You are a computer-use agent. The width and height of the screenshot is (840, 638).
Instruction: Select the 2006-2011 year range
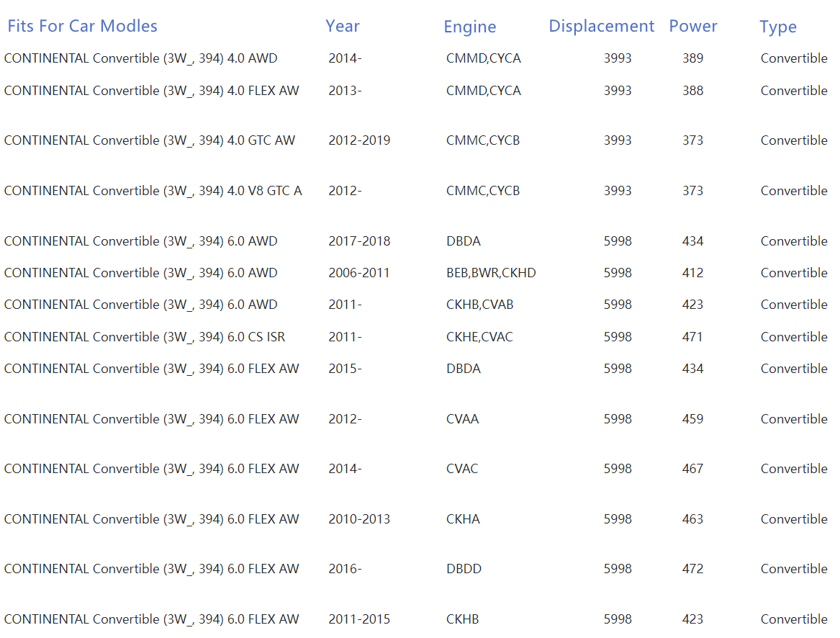coord(358,273)
